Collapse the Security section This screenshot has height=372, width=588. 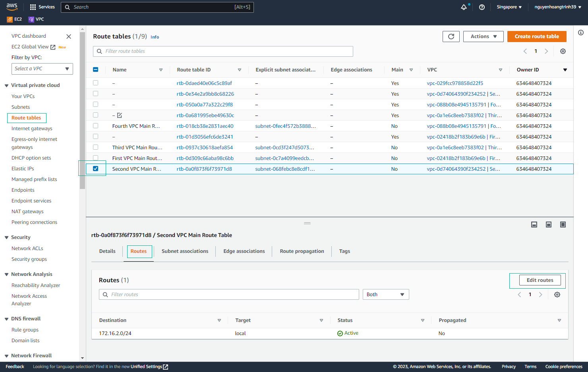(x=6, y=238)
